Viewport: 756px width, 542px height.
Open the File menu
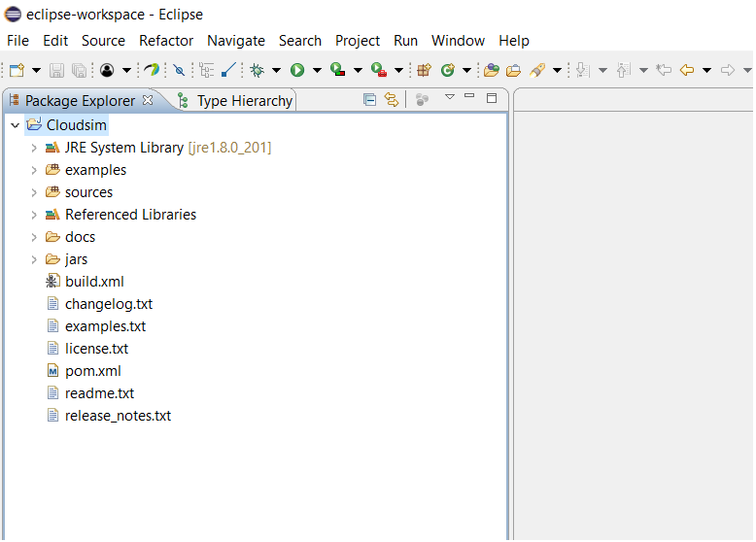tap(17, 41)
